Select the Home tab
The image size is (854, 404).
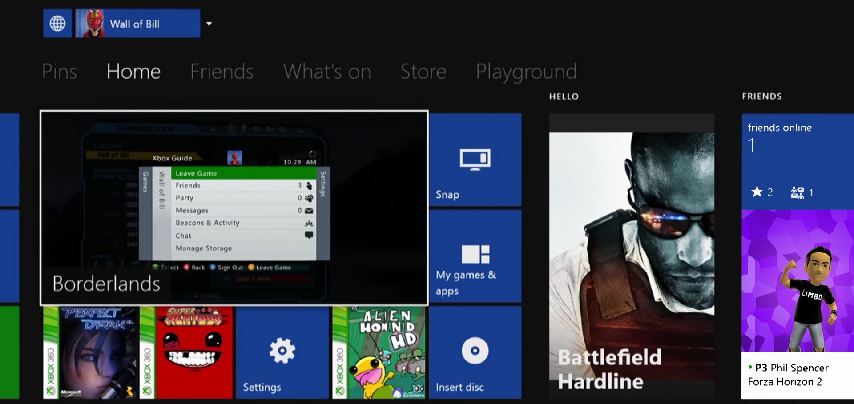(133, 72)
